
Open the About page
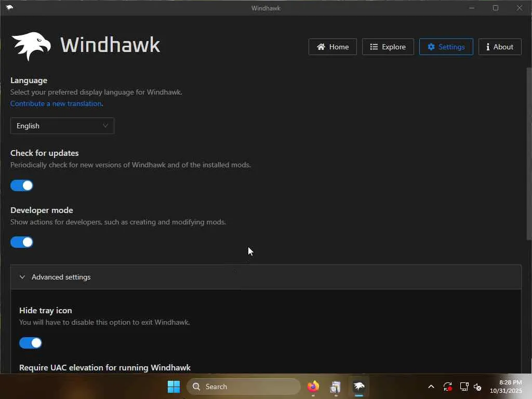click(500, 47)
